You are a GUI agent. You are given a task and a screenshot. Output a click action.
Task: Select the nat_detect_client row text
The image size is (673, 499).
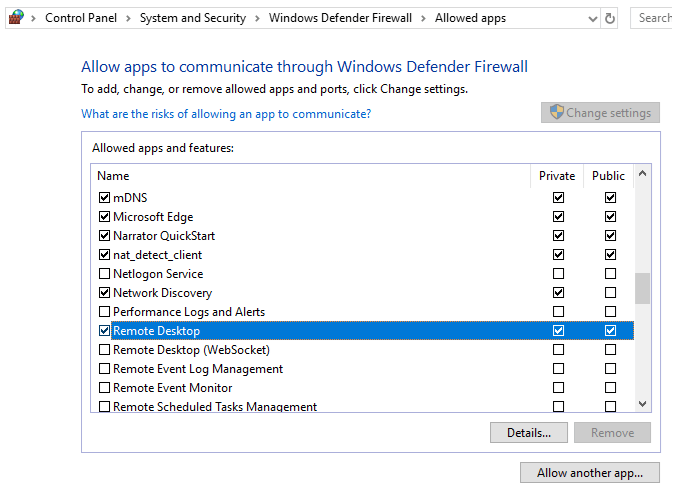[157, 255]
